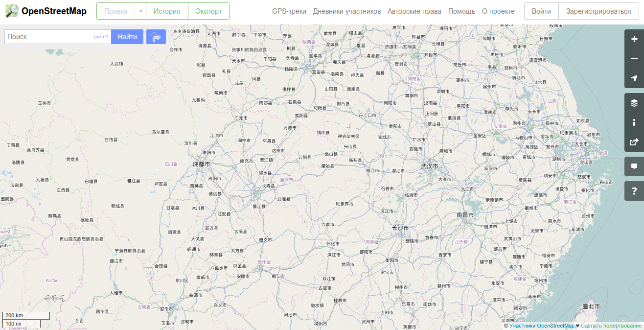The width and height of the screenshot is (644, 330).
Task: Click the 张家界市 label on map
Action: (x=345, y=204)
